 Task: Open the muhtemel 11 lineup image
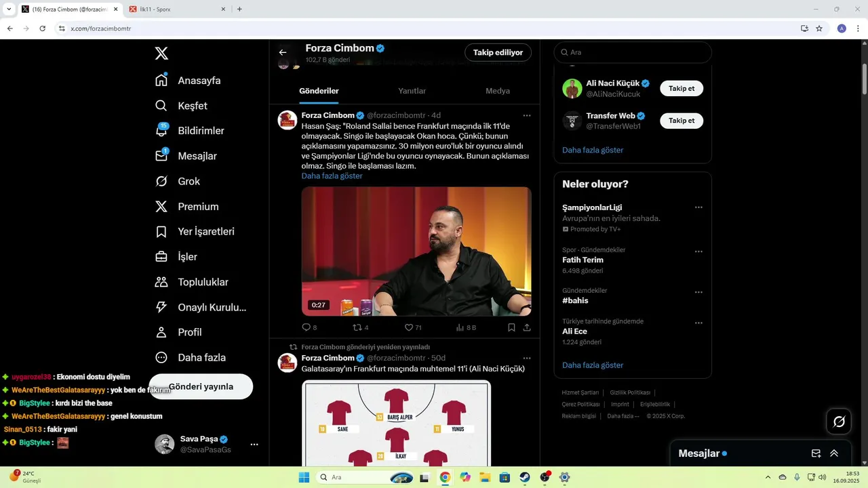(396, 423)
